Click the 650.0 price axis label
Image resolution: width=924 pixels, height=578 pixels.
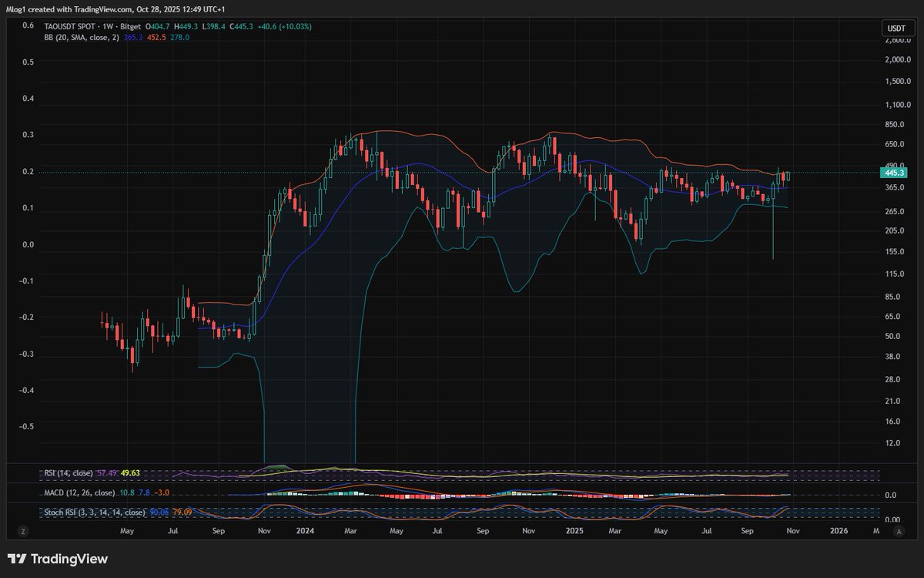click(x=893, y=144)
